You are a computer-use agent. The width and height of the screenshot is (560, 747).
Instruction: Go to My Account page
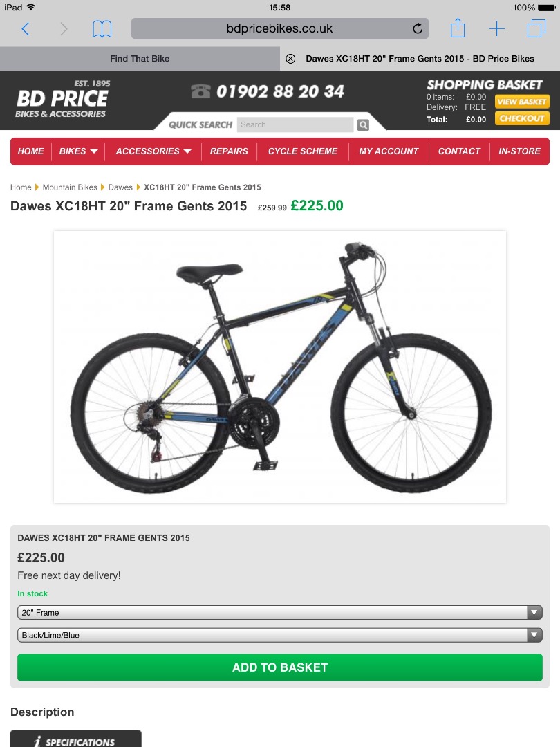(389, 151)
